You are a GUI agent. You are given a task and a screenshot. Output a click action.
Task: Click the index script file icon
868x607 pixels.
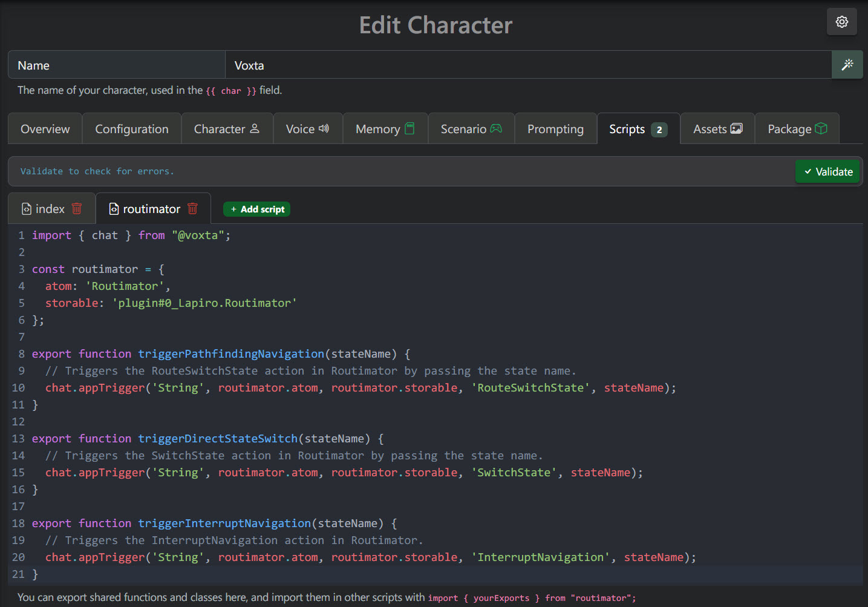tap(27, 209)
